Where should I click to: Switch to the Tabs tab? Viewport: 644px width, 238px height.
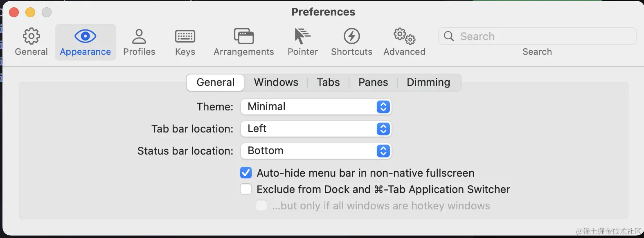pos(328,82)
